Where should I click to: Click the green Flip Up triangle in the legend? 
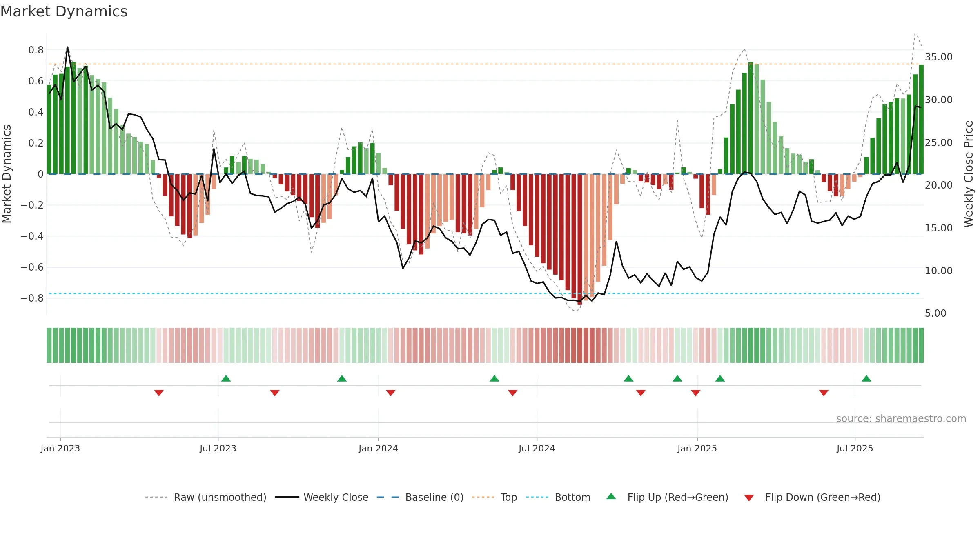pos(611,496)
